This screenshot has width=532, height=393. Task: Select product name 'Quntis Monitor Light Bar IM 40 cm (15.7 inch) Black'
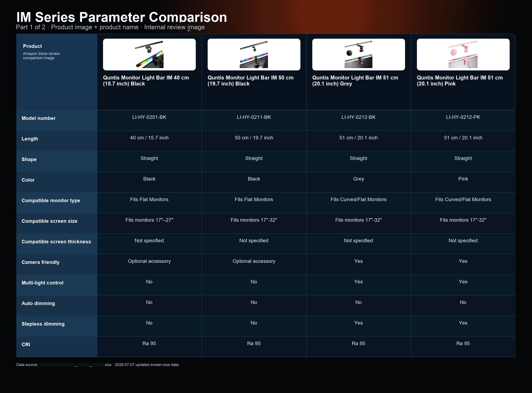146,81
